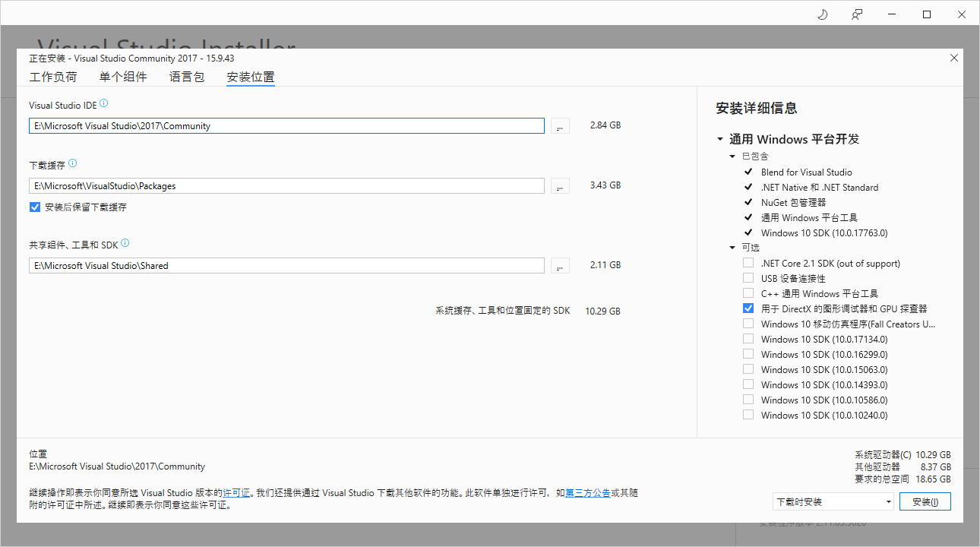Image resolution: width=980 pixels, height=547 pixels.
Task: Click the 位置 path text at bottom
Action: coord(117,466)
